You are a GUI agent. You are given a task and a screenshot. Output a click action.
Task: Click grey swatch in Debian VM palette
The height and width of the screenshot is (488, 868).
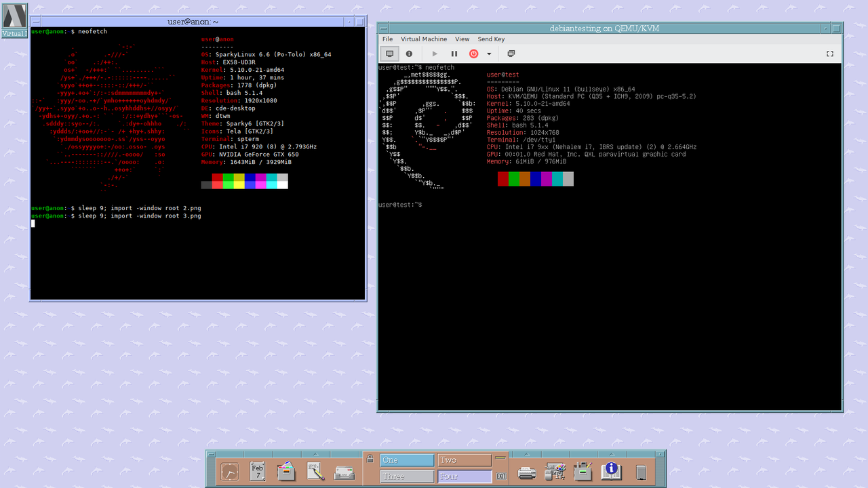(568, 178)
